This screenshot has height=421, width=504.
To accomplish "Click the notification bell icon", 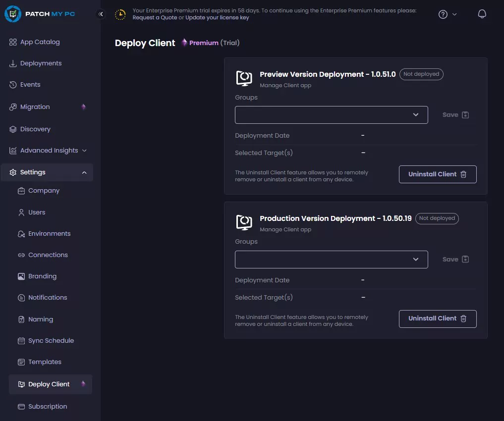I will 482,14.
